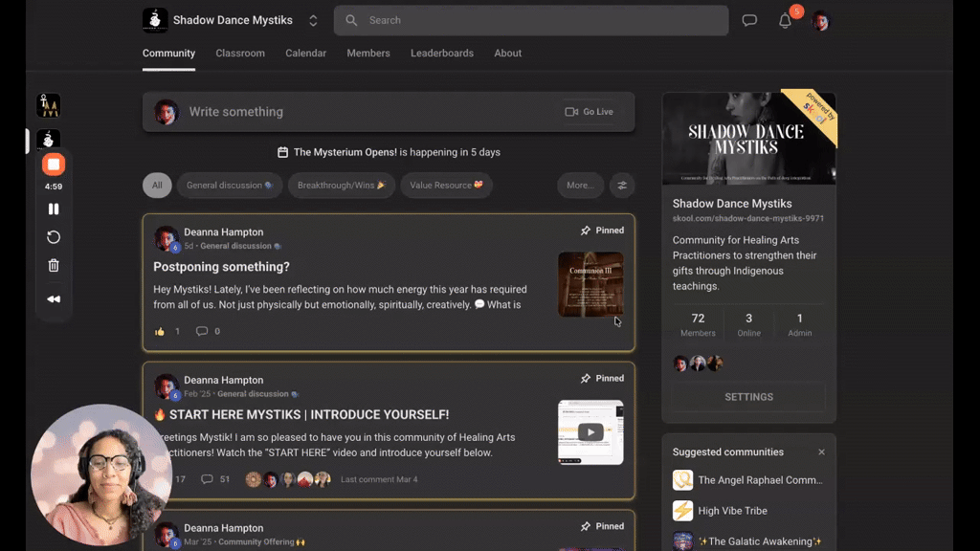This screenshot has height=551, width=980.
Task: Dismiss the Suggested communities panel
Action: (821, 452)
